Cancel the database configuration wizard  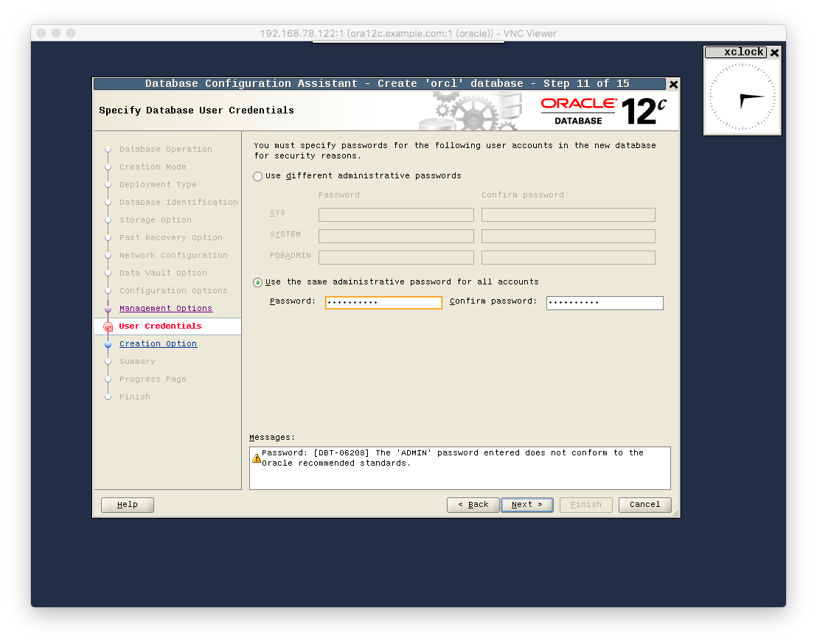(644, 505)
